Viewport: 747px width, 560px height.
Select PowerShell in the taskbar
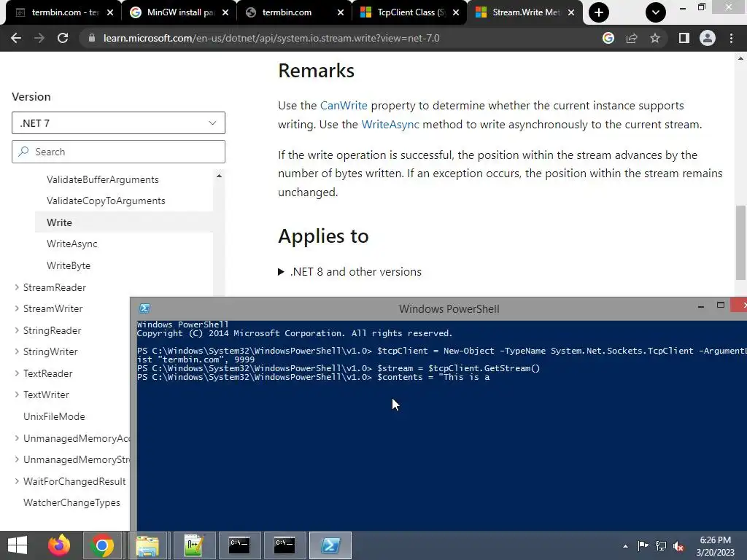click(x=330, y=545)
